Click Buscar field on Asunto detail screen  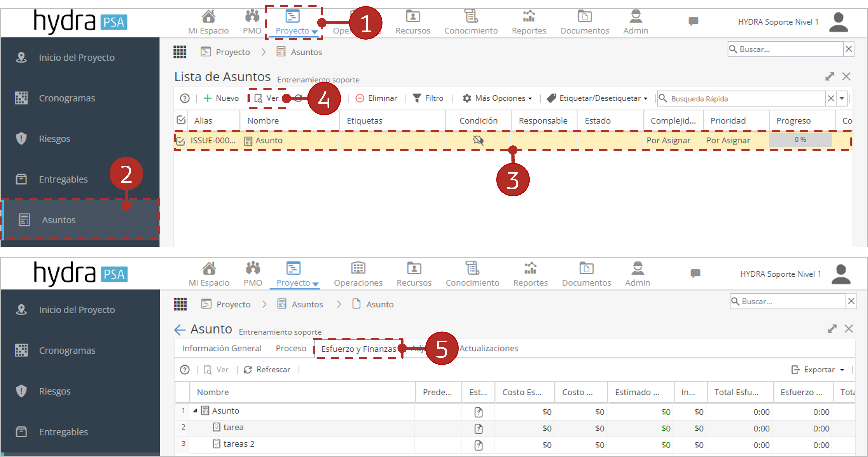788,301
